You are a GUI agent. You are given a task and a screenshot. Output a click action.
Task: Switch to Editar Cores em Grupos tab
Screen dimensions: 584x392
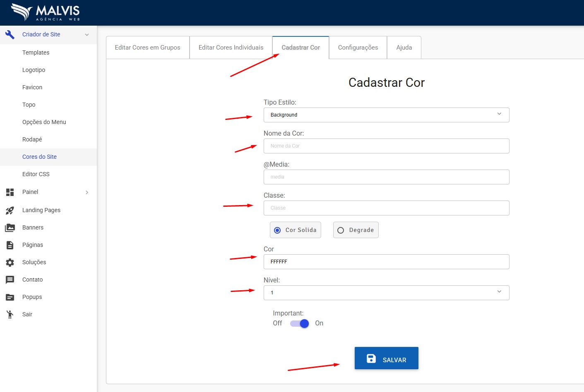coord(147,48)
